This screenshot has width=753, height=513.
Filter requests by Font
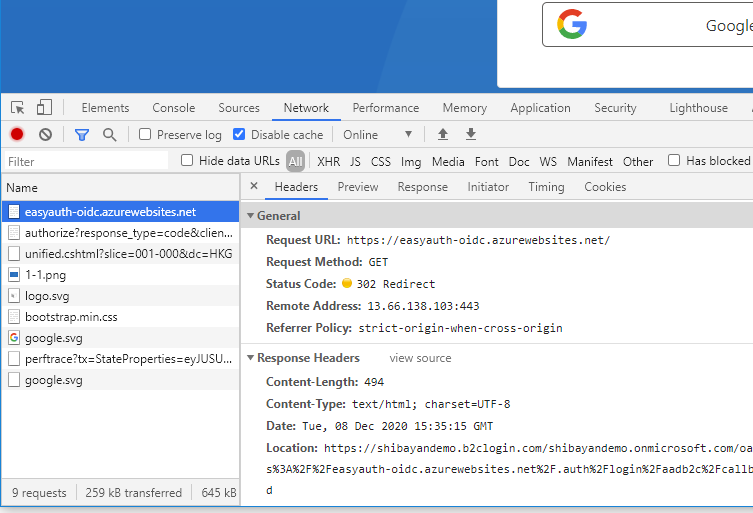point(486,161)
